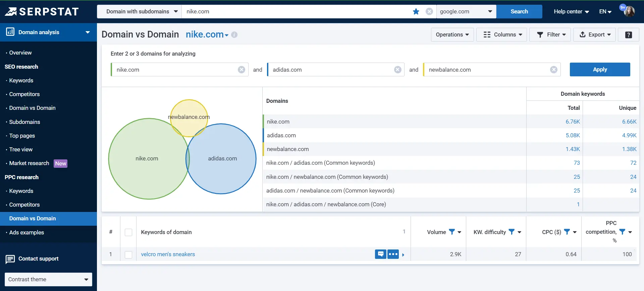Open the EN language dropdown
The width and height of the screenshot is (644, 291).
(x=605, y=11)
